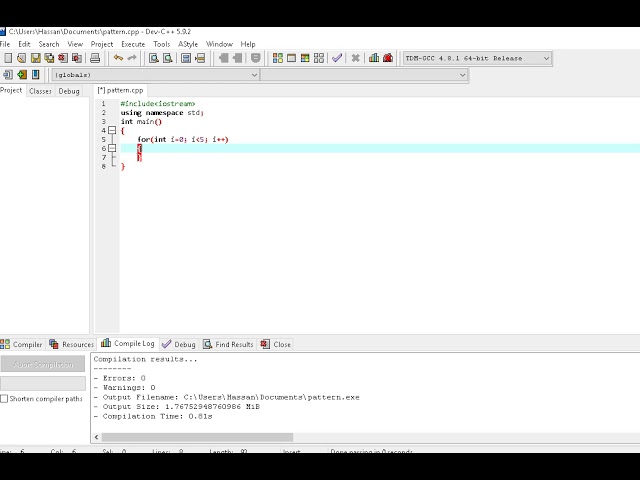
Task: Click the 'Compilation Time: 0.81s' log line
Action: [153, 416]
